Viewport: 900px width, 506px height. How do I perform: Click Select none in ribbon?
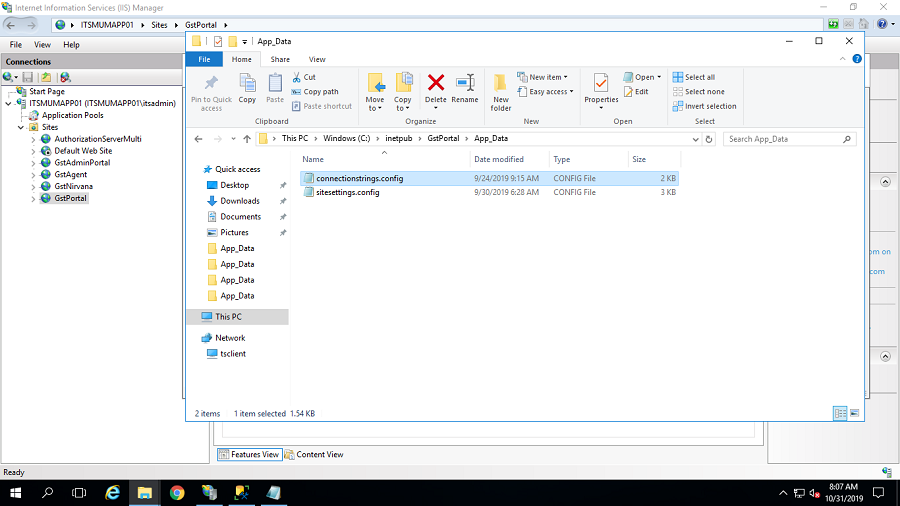tap(699, 92)
